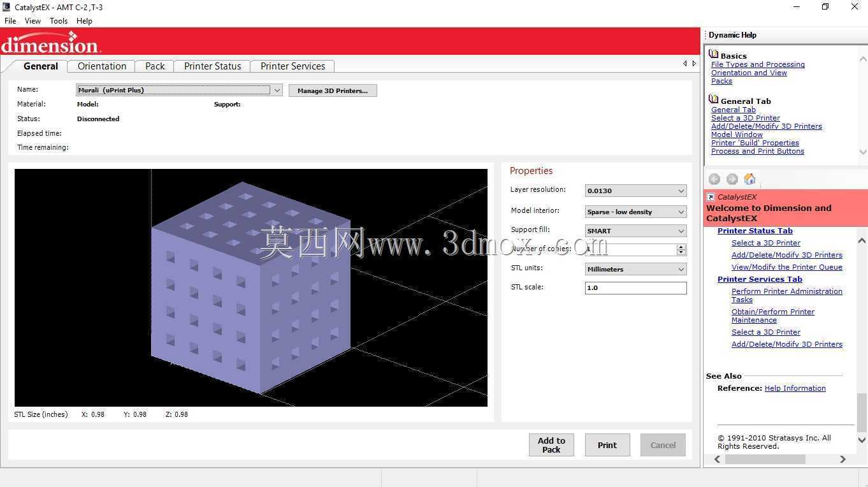Click Manage 3D Printers button
This screenshot has height=487, width=868.
coord(333,91)
